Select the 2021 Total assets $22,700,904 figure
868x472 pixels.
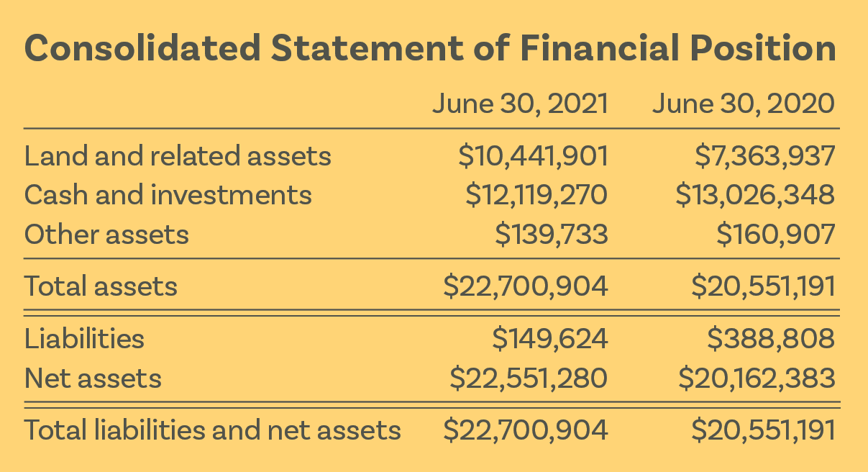tap(526, 286)
